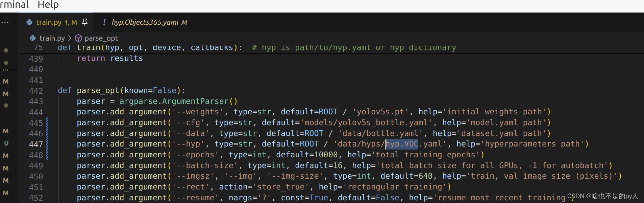Expand the breadcrumb chevron after train.py

pos(70,38)
